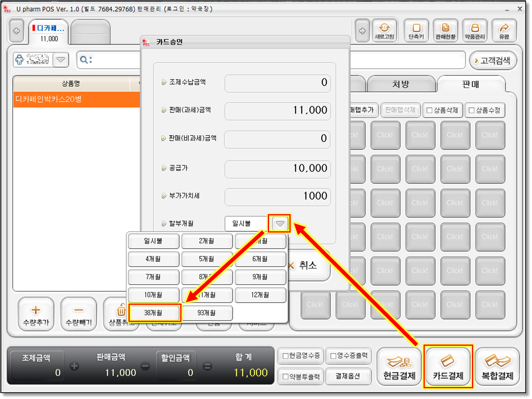Click the 수량빼기 minus button

pos(79,314)
